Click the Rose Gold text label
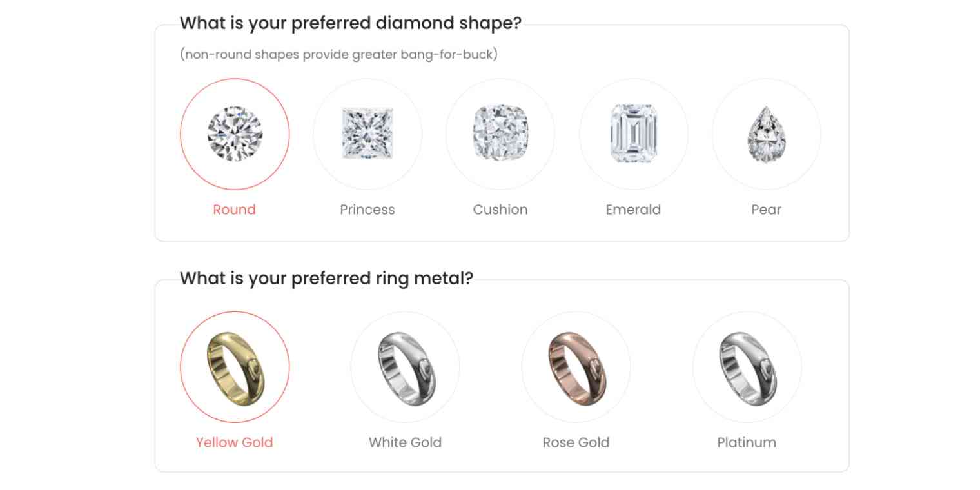 pos(576,442)
